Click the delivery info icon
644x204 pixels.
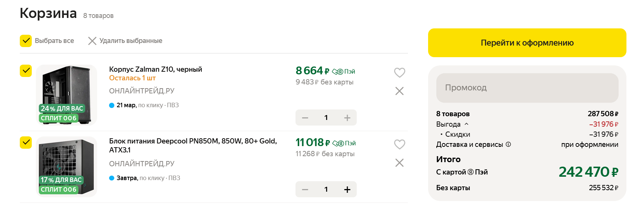pos(508,145)
